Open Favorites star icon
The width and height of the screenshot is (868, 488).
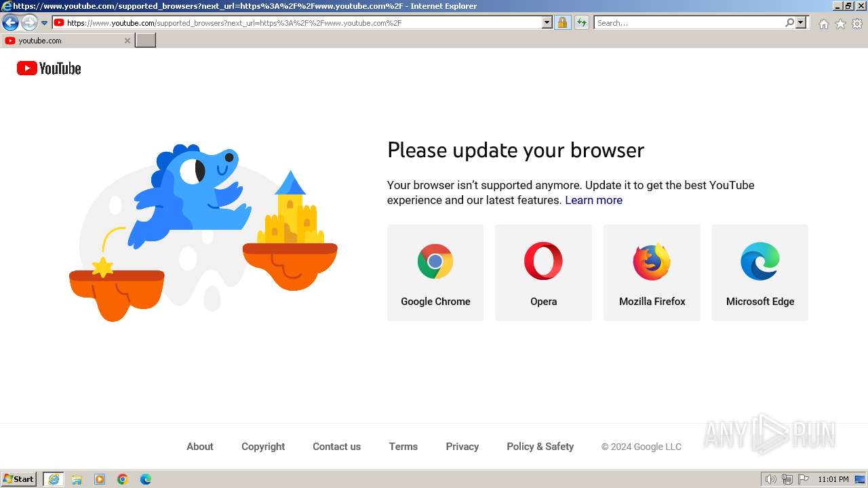coord(840,24)
